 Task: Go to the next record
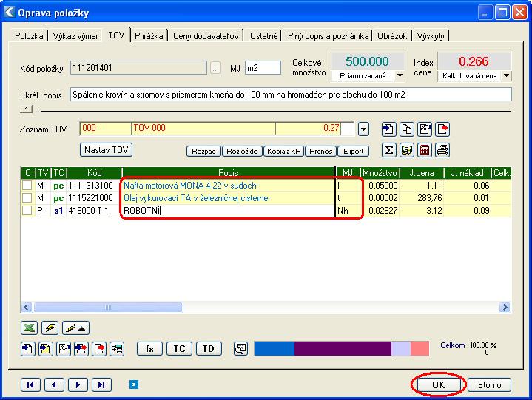[78, 384]
